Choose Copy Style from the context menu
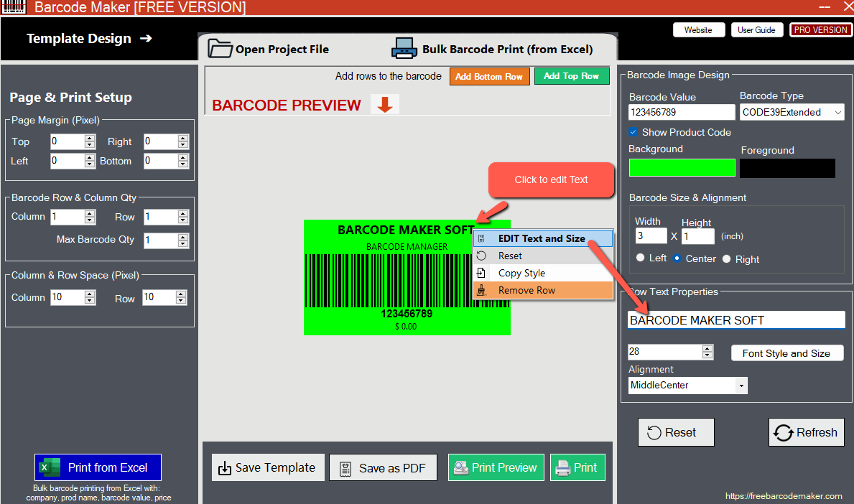Viewport: 854px width, 504px height. click(521, 273)
